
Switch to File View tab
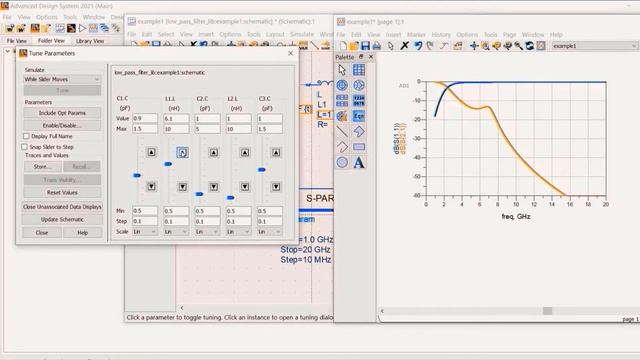pyautogui.click(x=17, y=41)
